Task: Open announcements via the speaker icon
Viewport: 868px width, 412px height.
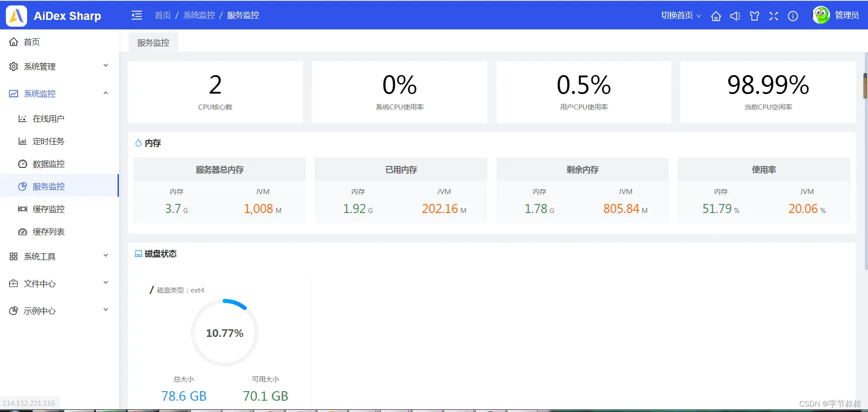Action: [735, 16]
